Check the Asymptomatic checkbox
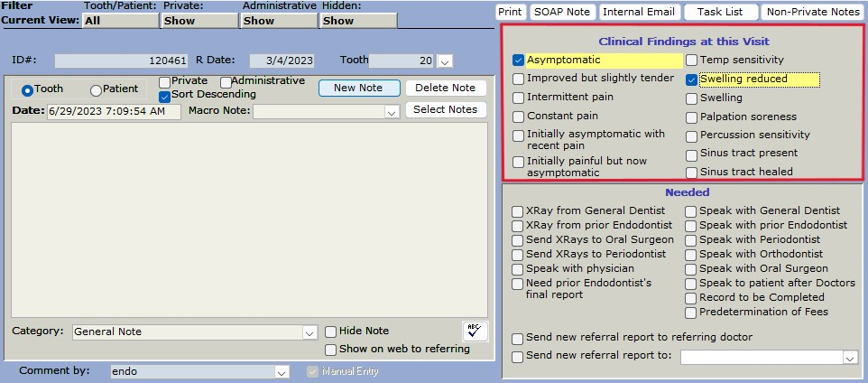The image size is (868, 383). point(518,61)
